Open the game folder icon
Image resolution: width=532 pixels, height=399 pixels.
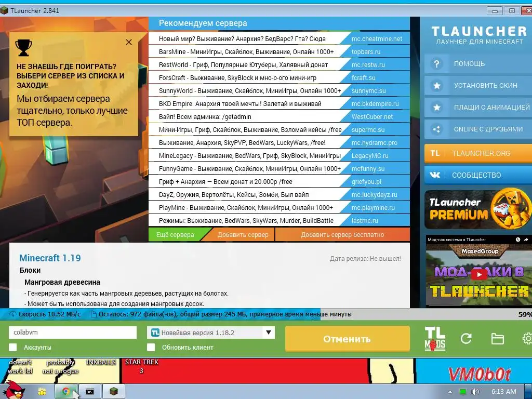tap(497, 339)
